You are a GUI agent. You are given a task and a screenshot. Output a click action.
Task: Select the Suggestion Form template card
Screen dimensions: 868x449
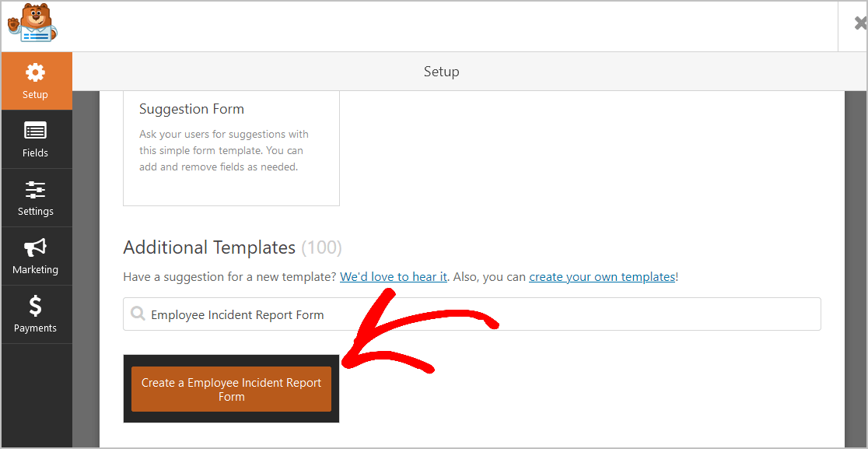tap(232, 148)
